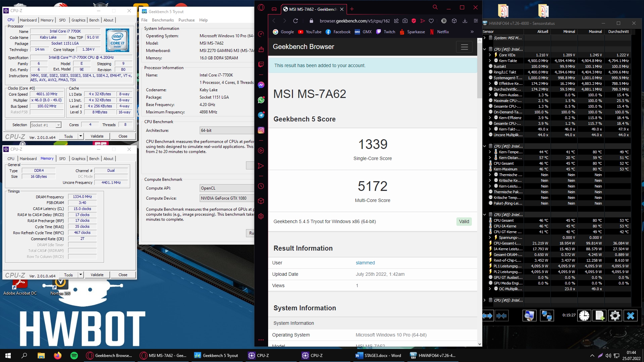Click HWiNFO monitor with magnifier icon
The width and height of the screenshot is (644, 362).
coord(529,316)
